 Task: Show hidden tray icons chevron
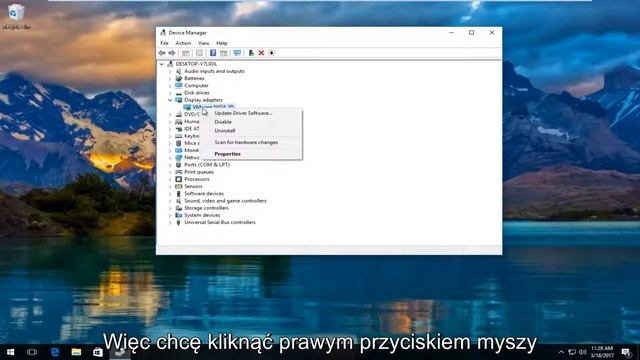click(561, 352)
